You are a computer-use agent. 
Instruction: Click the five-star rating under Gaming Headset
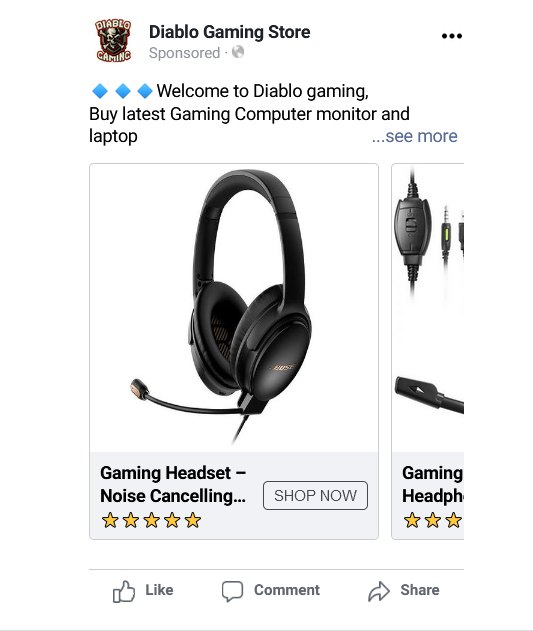[x=151, y=520]
